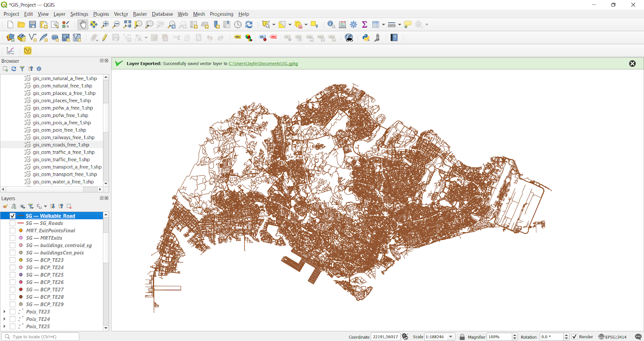The image size is (644, 341).
Task: Open the exported SG.gpkg file path link
Action: pyautogui.click(x=263, y=64)
